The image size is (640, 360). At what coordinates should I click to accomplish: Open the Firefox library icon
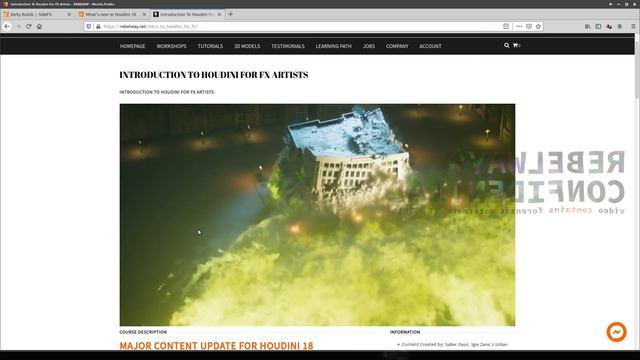587,26
